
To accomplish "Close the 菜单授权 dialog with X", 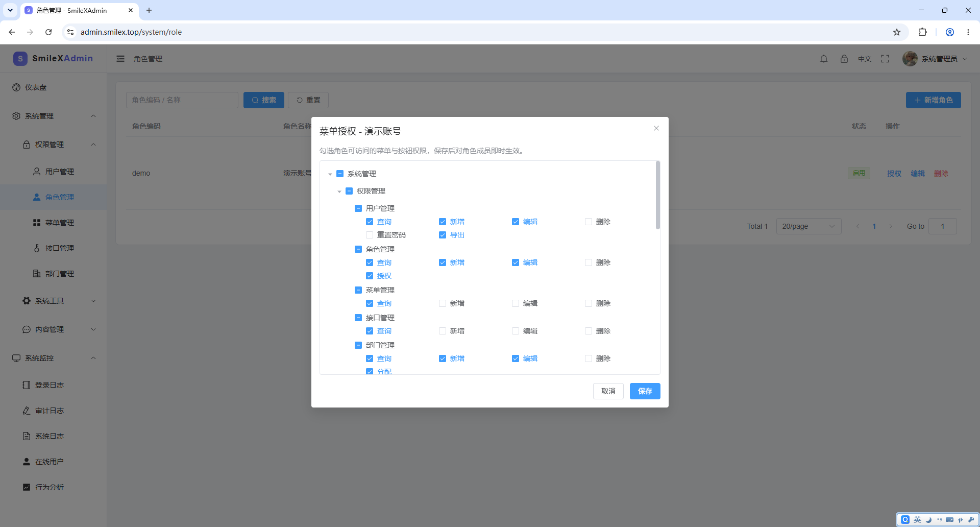I will [x=656, y=128].
